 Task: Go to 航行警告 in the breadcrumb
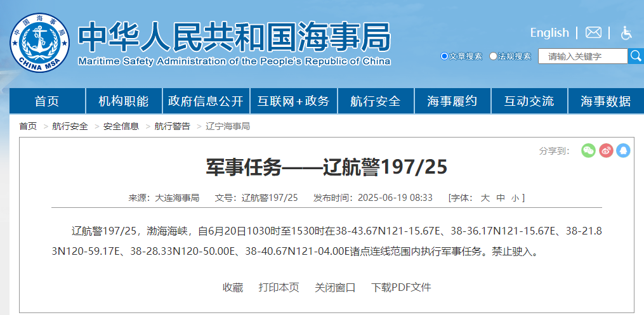[x=172, y=126]
